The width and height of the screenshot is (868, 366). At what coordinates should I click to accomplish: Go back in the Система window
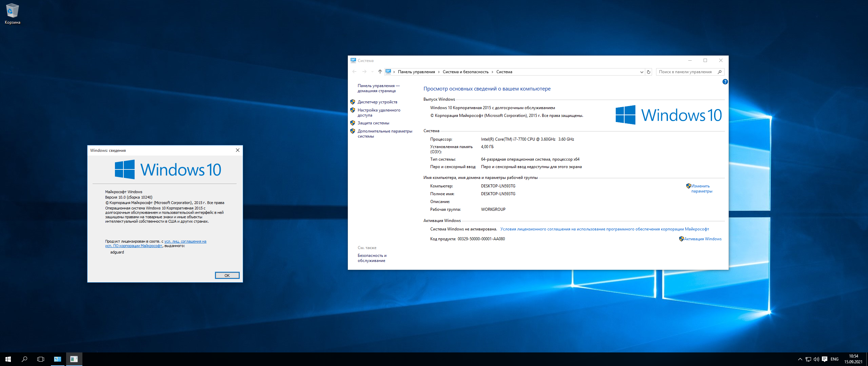354,72
